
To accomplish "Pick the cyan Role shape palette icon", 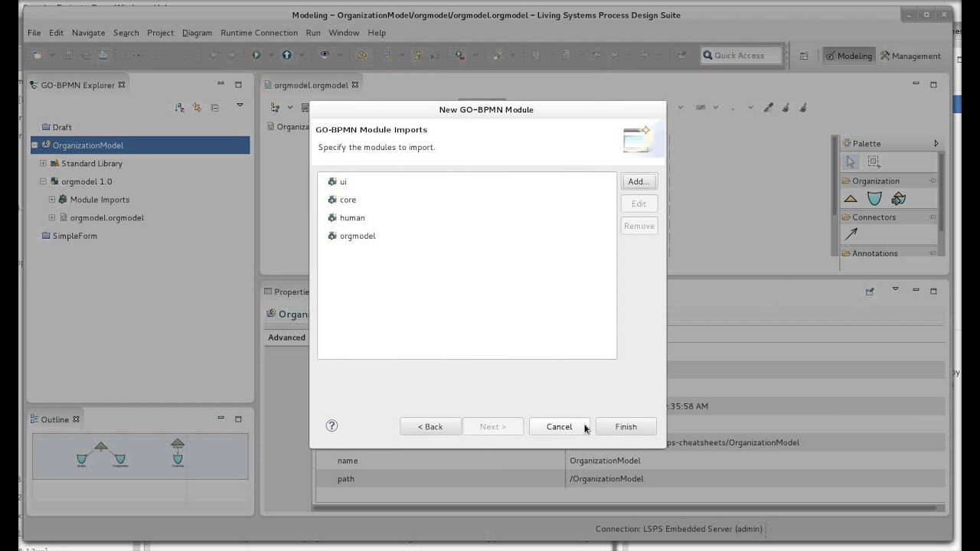I will coord(874,199).
